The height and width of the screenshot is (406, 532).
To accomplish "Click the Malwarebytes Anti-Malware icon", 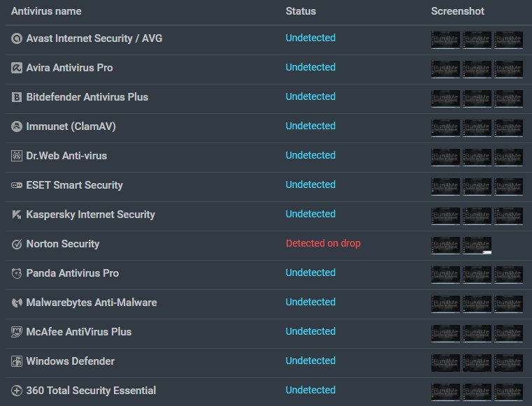I will click(x=17, y=303).
